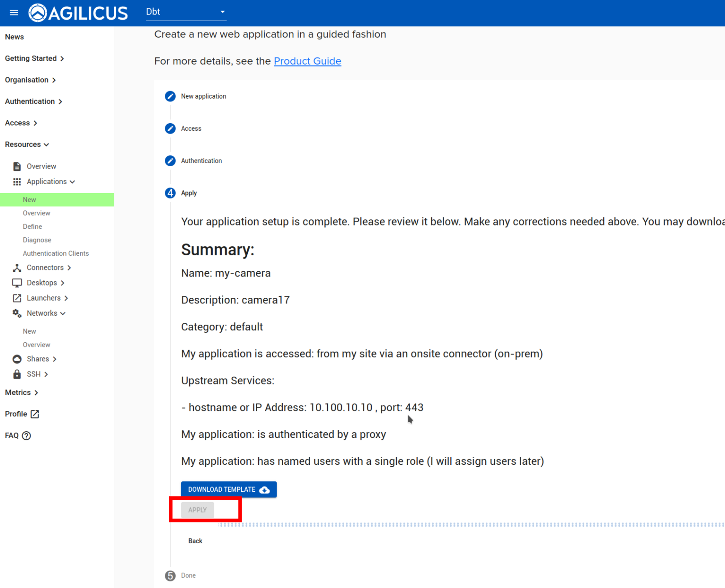725x588 pixels.
Task: Open the Product Guide link
Action: click(307, 61)
